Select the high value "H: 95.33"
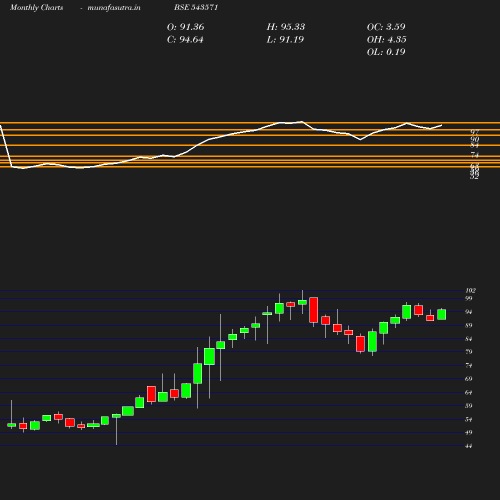The image size is (500, 500). [x=286, y=27]
